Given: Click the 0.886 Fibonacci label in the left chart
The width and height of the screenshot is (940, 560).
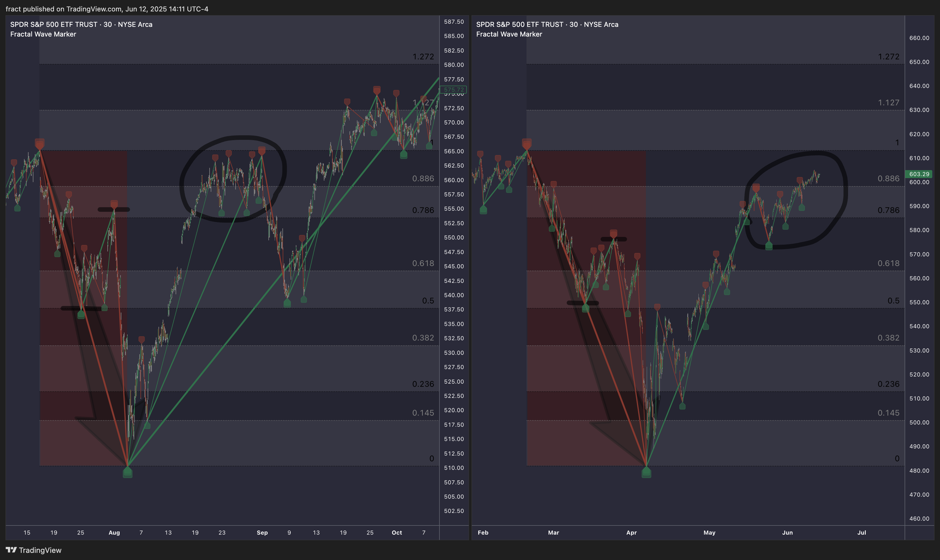Looking at the screenshot, I should point(423,178).
